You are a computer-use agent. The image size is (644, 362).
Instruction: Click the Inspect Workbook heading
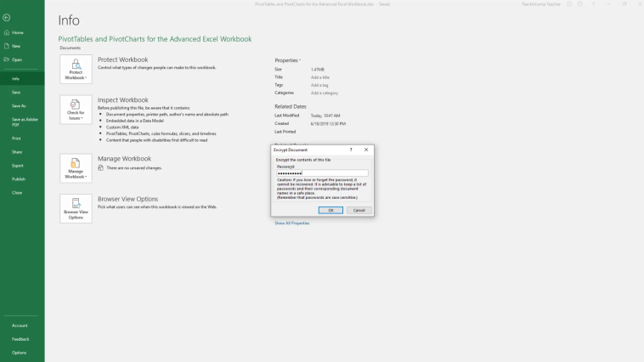123,100
